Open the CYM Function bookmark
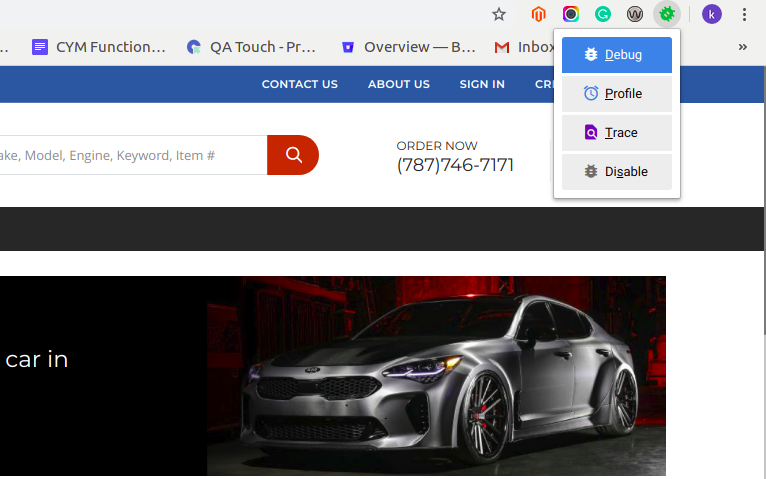766x479 pixels. pyautogui.click(x=99, y=47)
